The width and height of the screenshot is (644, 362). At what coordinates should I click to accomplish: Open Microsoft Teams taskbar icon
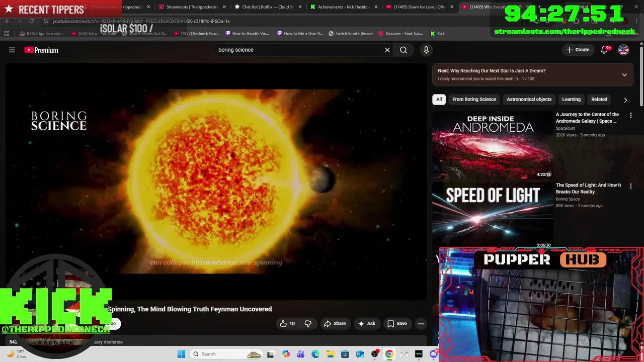pyautogui.click(x=300, y=354)
